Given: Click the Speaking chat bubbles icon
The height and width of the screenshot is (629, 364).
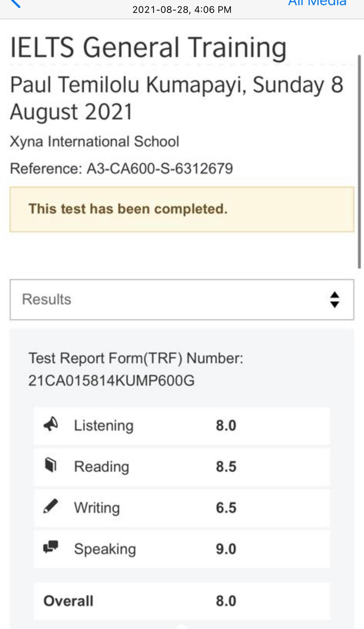Looking at the screenshot, I should [x=51, y=547].
